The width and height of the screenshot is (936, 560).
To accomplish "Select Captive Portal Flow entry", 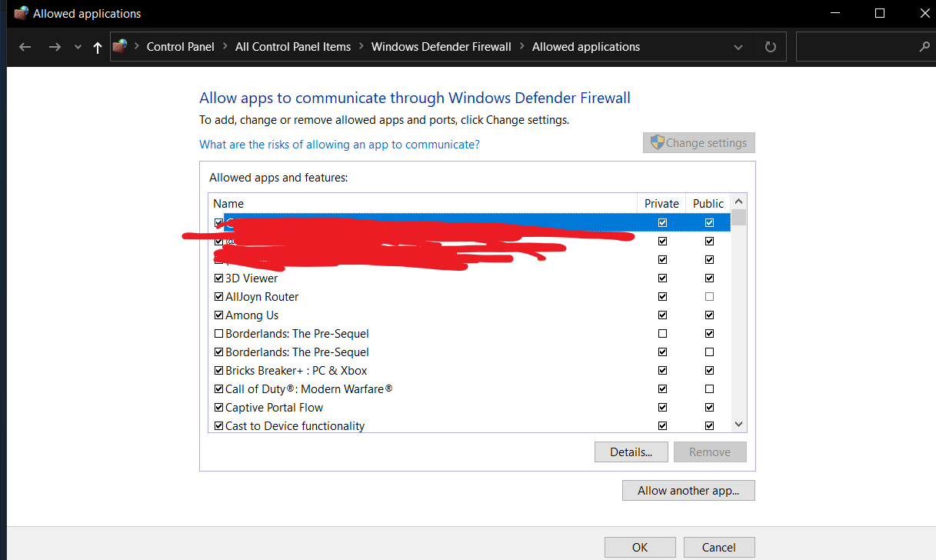I will [470, 408].
